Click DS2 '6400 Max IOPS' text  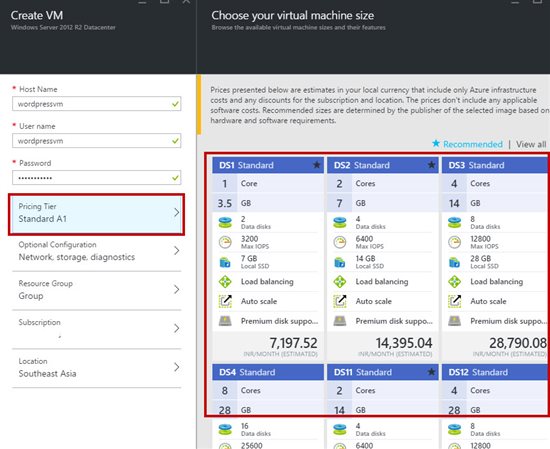370,242
